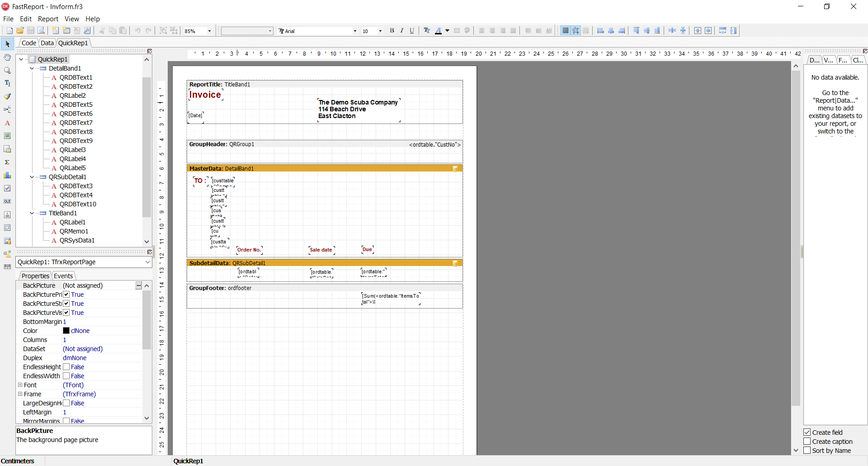Toggle BackPictureStretched True checkbox
The image size is (868, 466).
(x=66, y=304)
